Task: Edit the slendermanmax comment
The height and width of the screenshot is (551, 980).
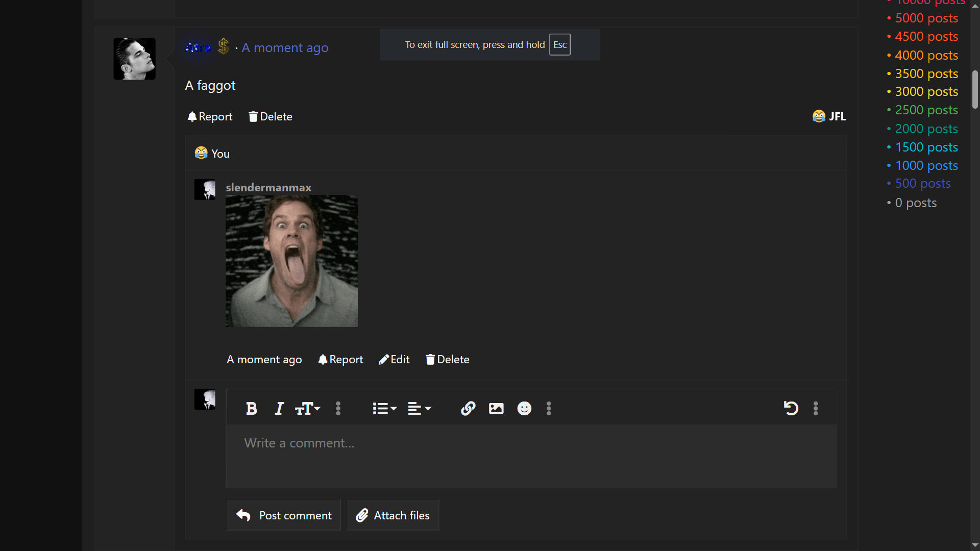Action: (394, 360)
